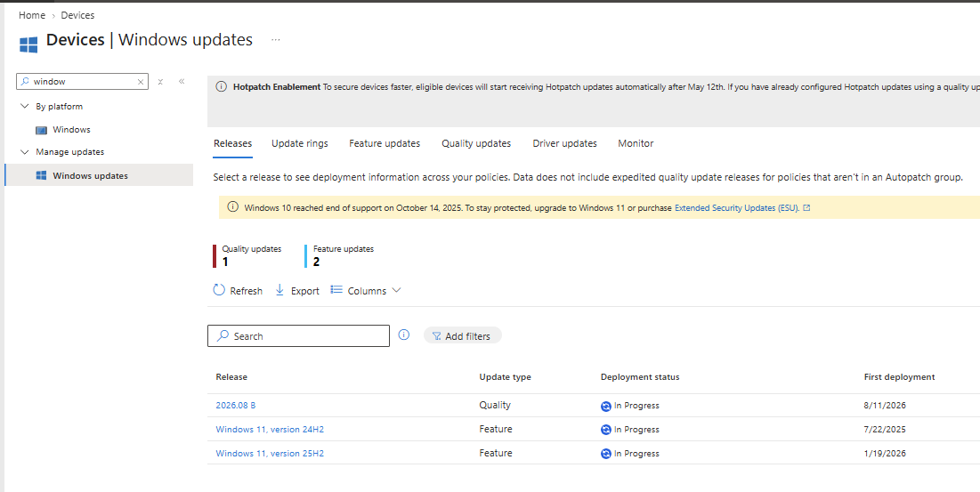This screenshot has width=980, height=492.
Task: Click the Windows 10 end of support info icon
Action: click(x=232, y=207)
